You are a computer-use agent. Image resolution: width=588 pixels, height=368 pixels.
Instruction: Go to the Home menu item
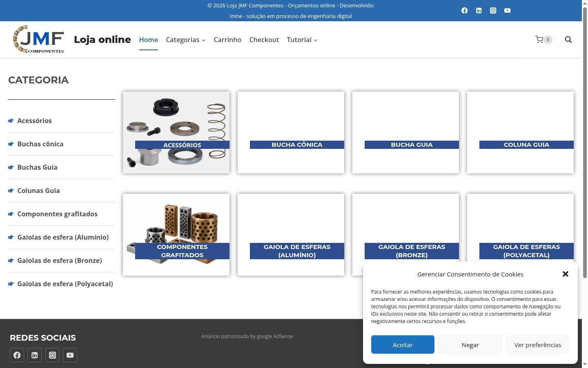pyautogui.click(x=149, y=40)
